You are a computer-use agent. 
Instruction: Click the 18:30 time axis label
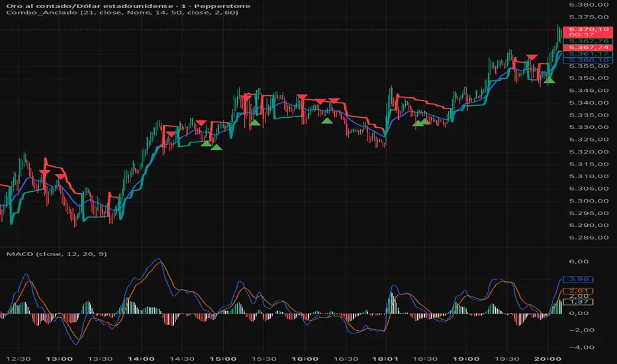click(425, 359)
